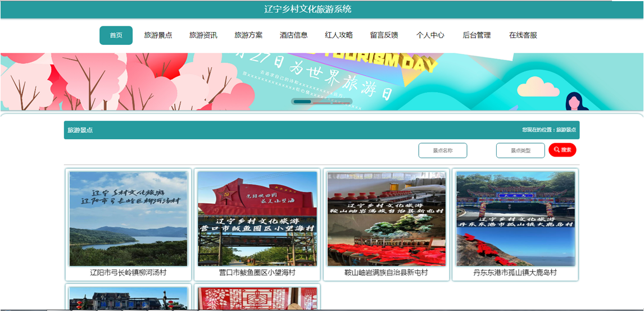Click the 景点名称 search input field
This screenshot has width=644, height=312.
click(442, 150)
